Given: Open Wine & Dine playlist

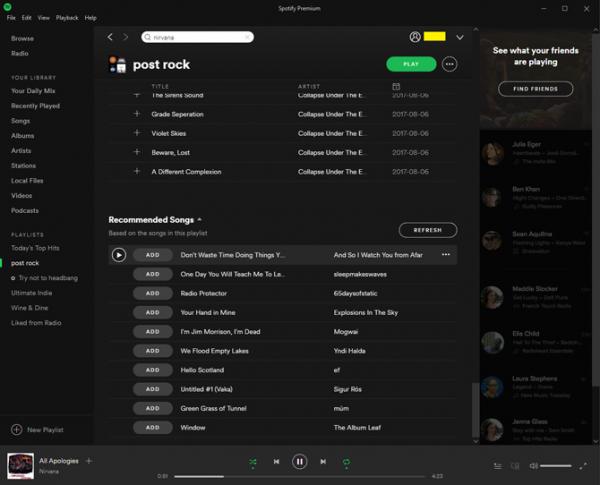Looking at the screenshot, I should (x=29, y=307).
